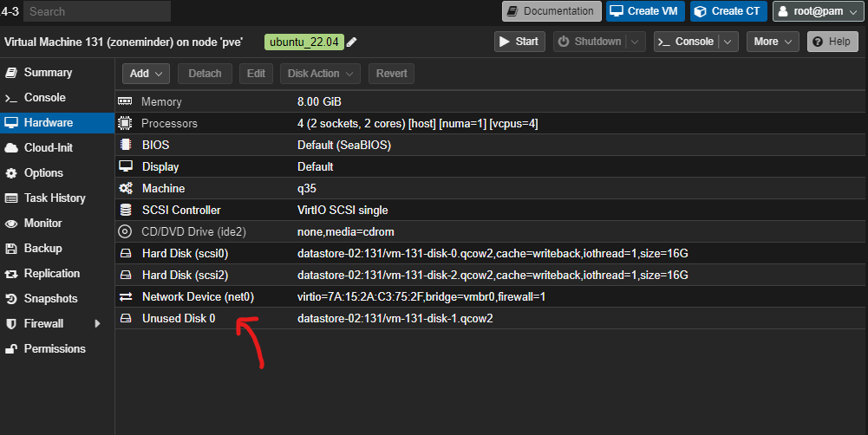
Task: Click the Unused Disk 0 drive icon
Action: [126, 319]
